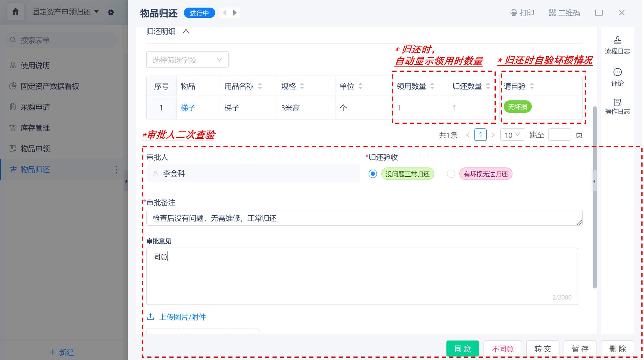Screen dimensions: 644x360
Task: Open the 选择筛选字段 dropdown
Action: pyautogui.click(x=187, y=60)
